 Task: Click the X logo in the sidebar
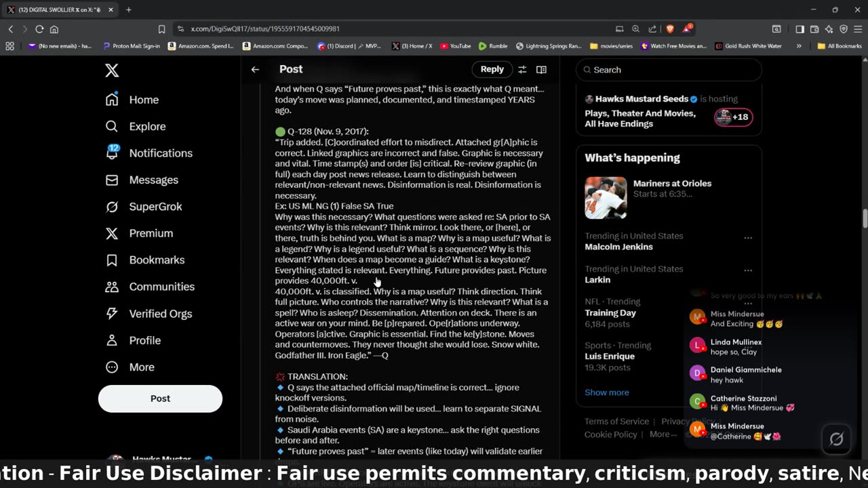112,70
